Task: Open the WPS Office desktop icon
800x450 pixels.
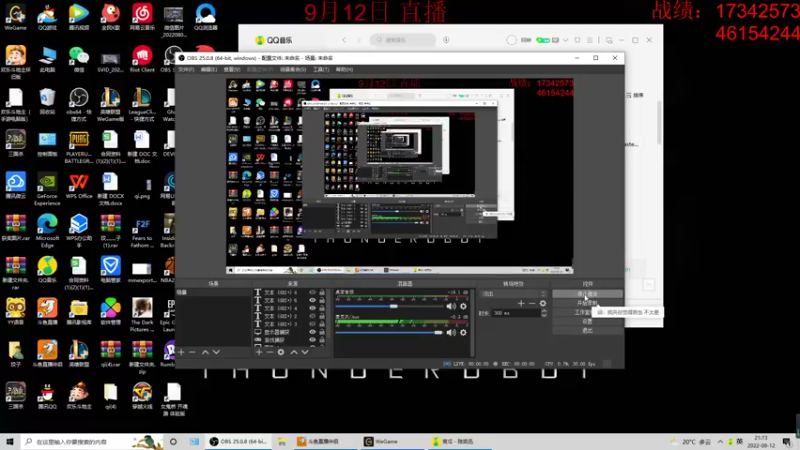Action: [x=79, y=186]
